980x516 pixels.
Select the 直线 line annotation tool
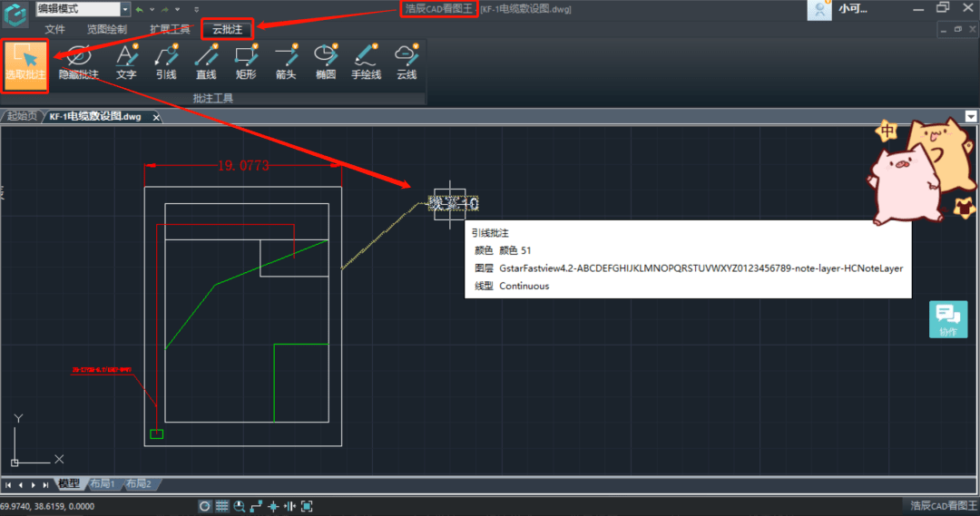(206, 63)
